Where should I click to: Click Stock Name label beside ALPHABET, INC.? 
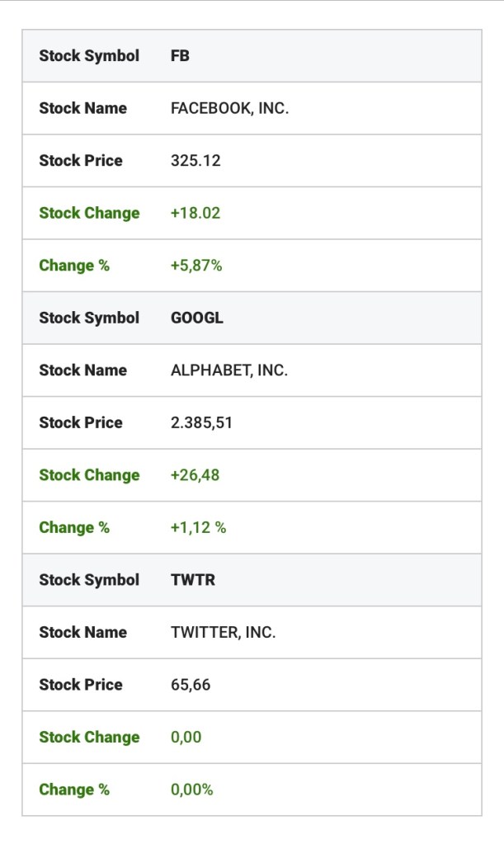(x=82, y=370)
